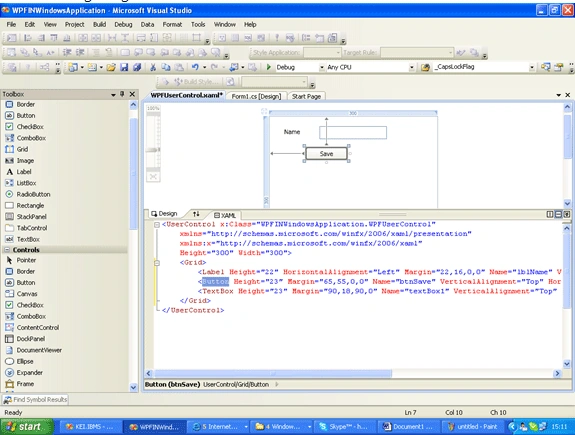Save the file with the floppy disk icon
The width and height of the screenshot is (575, 435).
[124, 67]
